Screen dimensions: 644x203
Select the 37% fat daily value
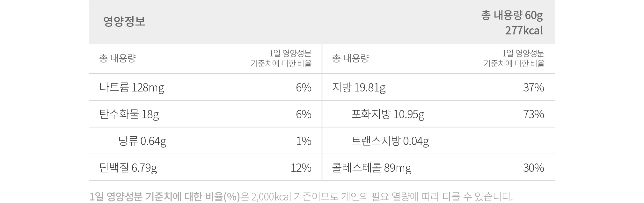[x=533, y=88]
